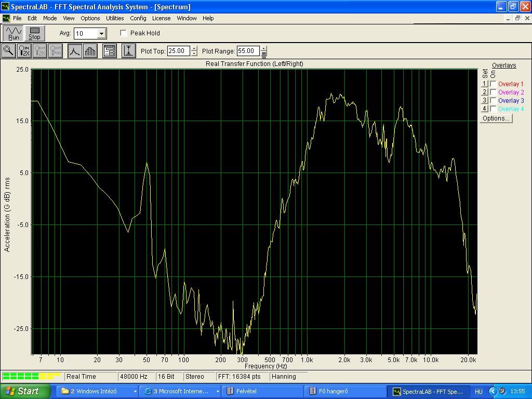Decrease Plot Range with down arrow
Image resolution: width=532 pixels, height=399 pixels.
pyautogui.click(x=263, y=54)
